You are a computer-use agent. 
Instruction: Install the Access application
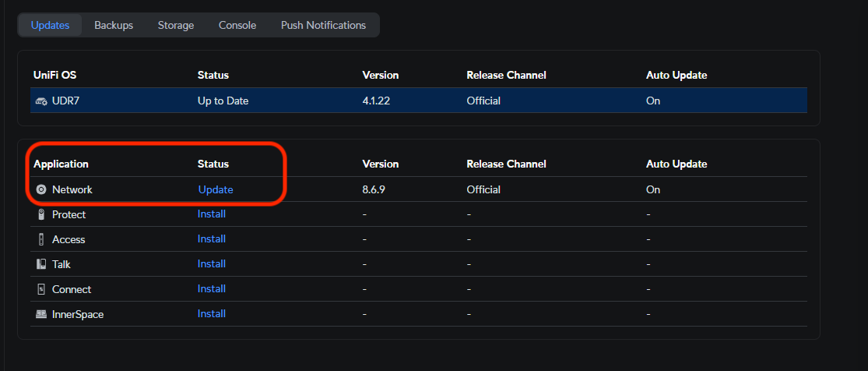(212, 239)
